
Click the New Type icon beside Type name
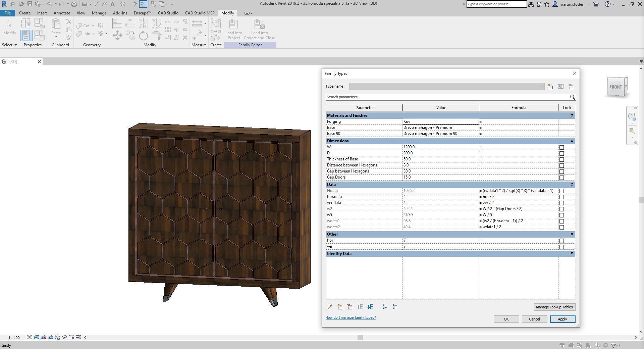point(550,86)
